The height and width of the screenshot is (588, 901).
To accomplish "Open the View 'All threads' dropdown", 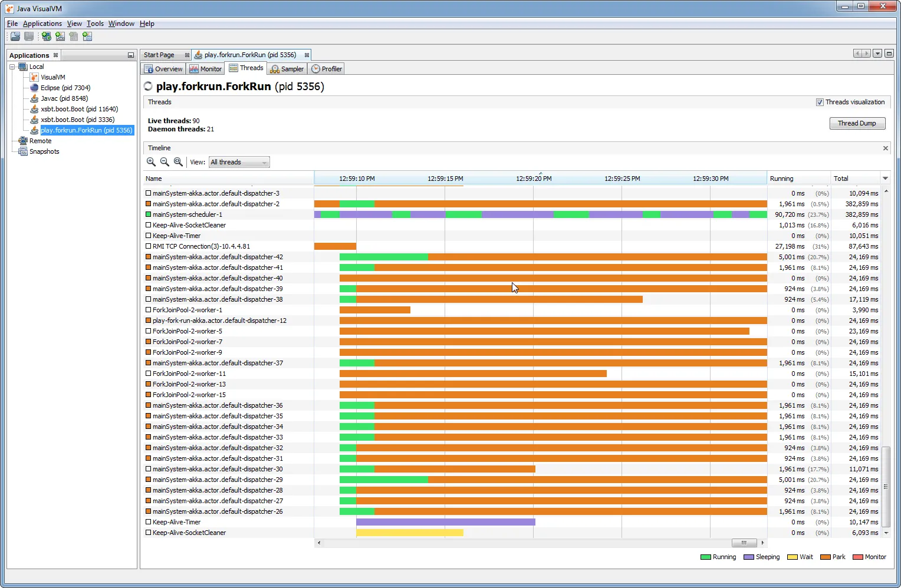I will 239,162.
